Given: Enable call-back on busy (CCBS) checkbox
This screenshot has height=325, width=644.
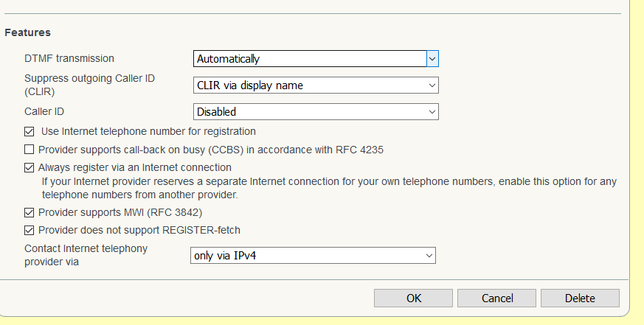Looking at the screenshot, I should pyautogui.click(x=30, y=150).
